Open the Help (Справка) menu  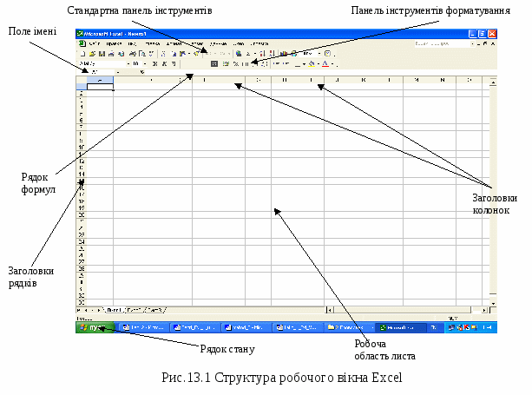coord(259,43)
